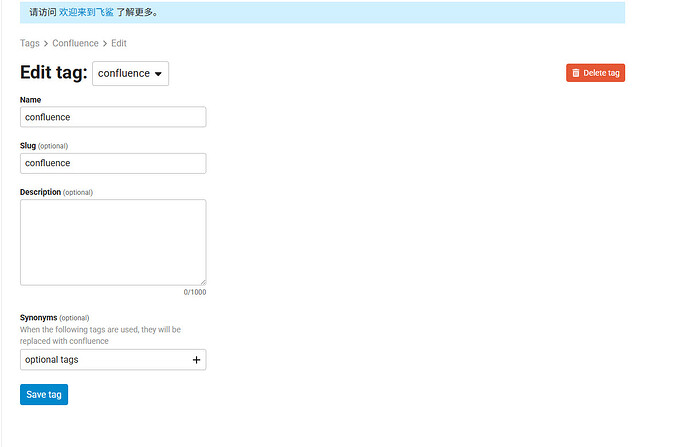
Task: Select the Edit breadcrumb item
Action: (119, 43)
